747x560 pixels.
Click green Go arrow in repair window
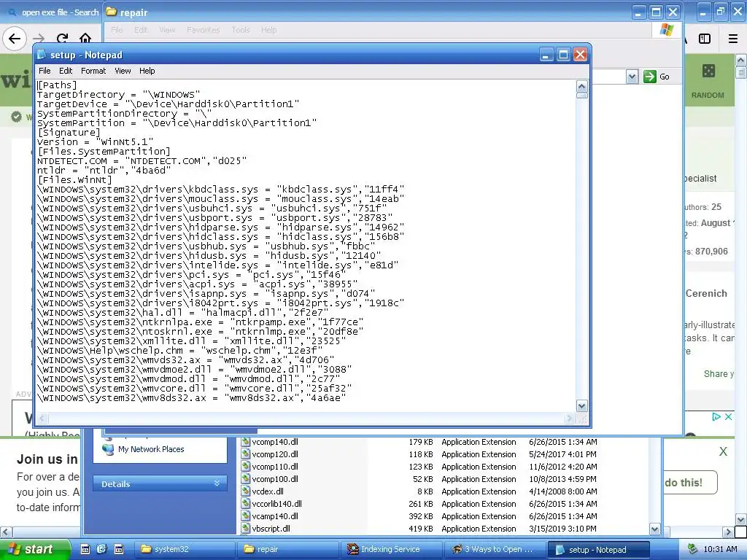650,77
